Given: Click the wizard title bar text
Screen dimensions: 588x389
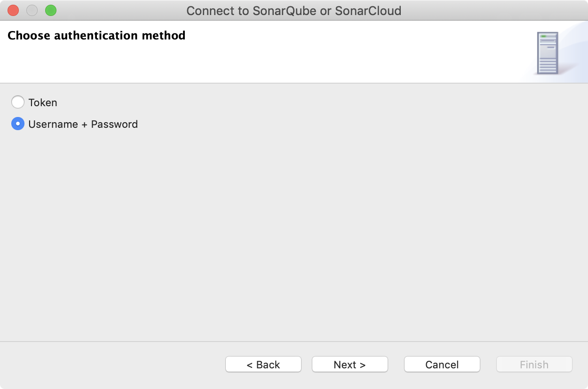Looking at the screenshot, I should click(x=294, y=10).
